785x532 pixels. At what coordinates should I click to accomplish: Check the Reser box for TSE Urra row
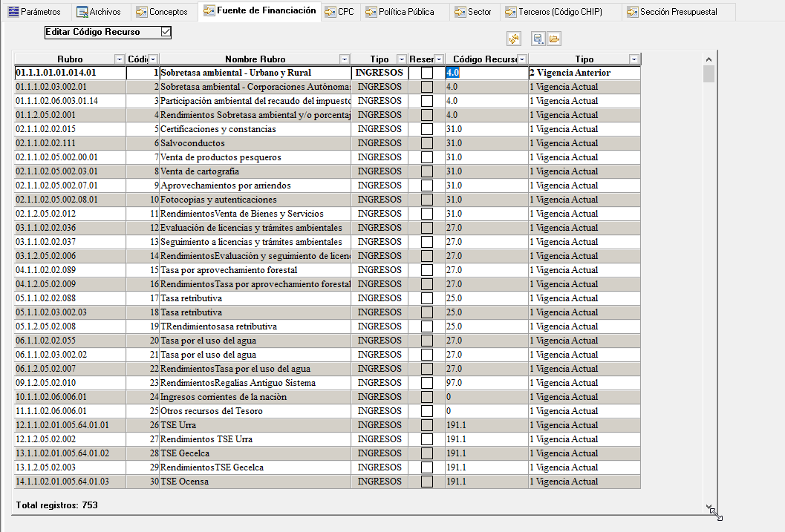[x=426, y=425]
